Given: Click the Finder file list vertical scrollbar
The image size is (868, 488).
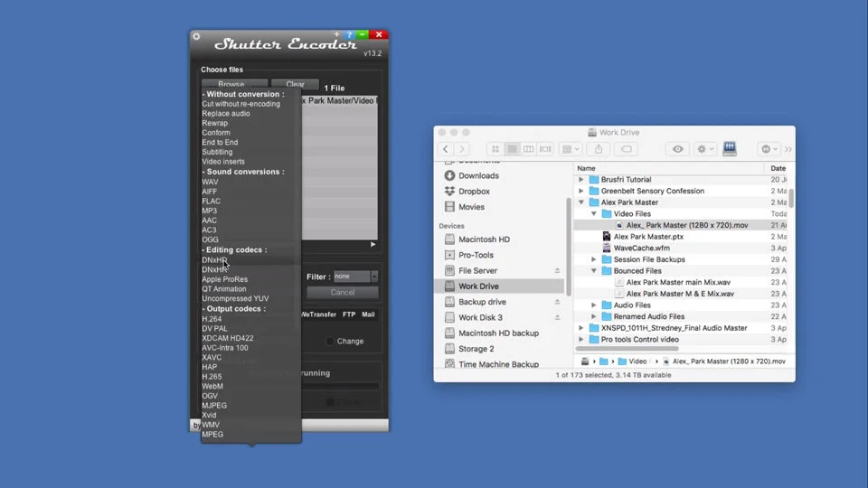Looking at the screenshot, I should click(x=792, y=198).
